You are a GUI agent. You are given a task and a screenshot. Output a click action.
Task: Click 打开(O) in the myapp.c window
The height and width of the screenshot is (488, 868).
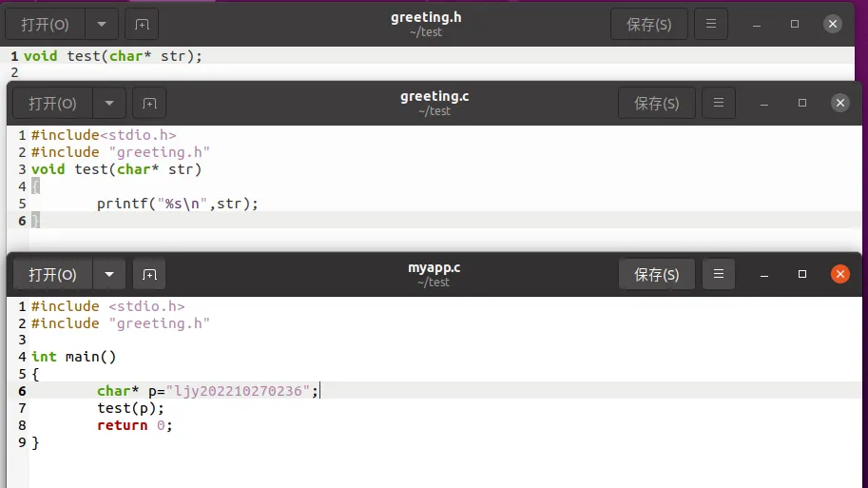pos(52,275)
